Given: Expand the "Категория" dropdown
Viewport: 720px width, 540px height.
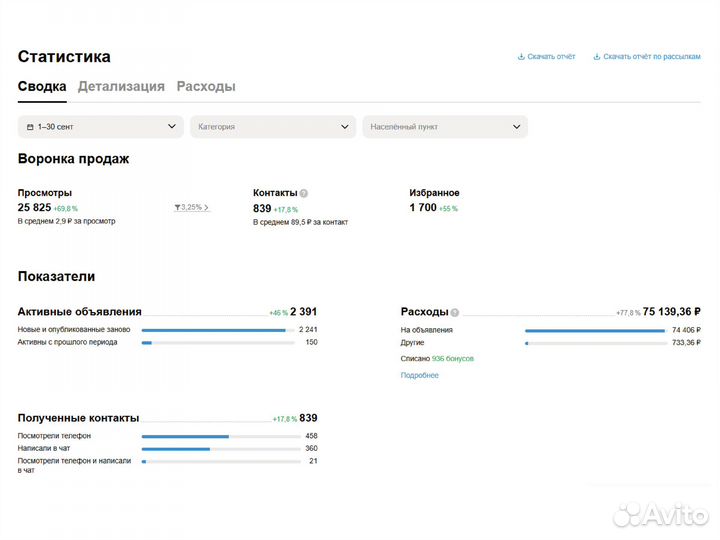Looking at the screenshot, I should pyautogui.click(x=273, y=127).
